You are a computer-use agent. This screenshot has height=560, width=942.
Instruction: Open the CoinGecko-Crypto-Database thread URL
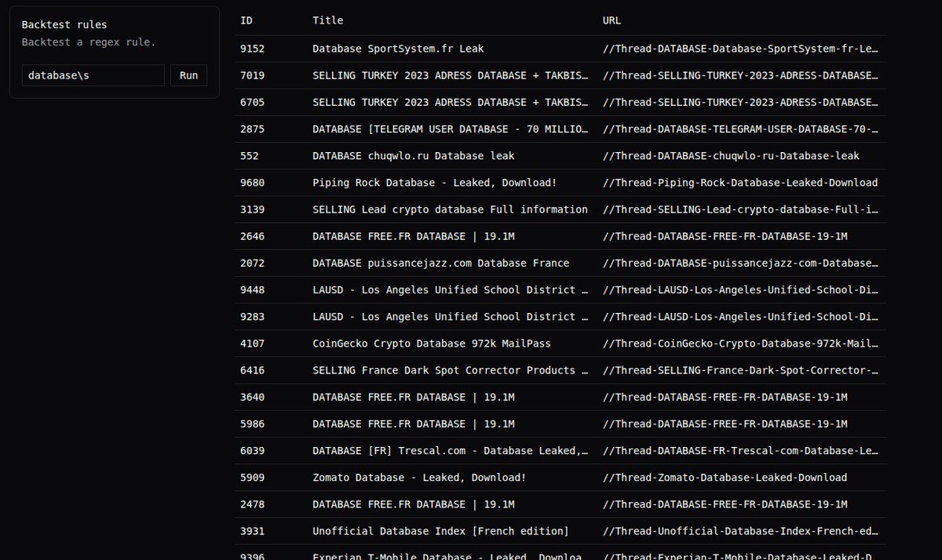tap(740, 344)
